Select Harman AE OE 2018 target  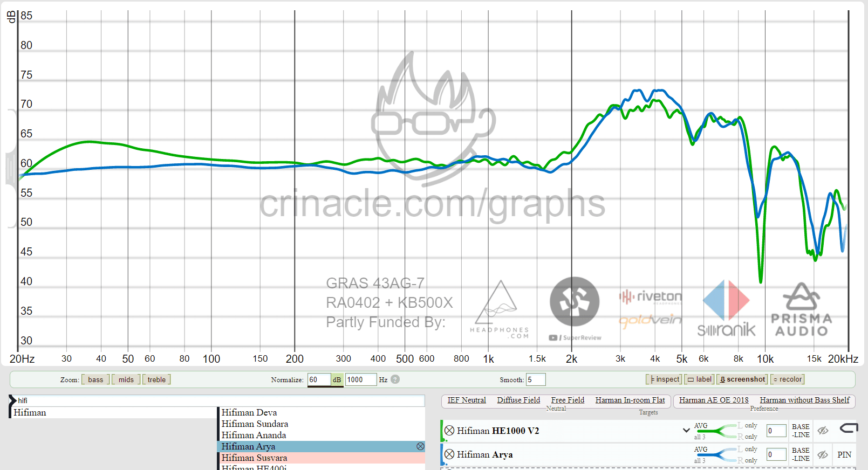pyautogui.click(x=714, y=400)
